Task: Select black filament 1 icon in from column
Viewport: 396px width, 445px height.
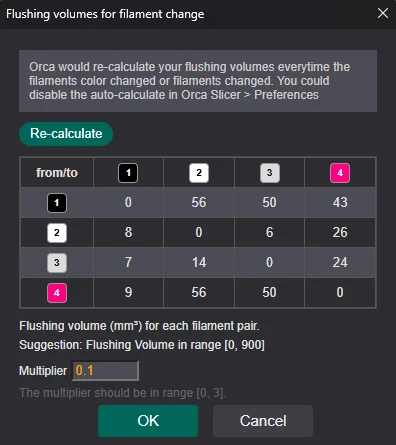Action: coord(57,203)
